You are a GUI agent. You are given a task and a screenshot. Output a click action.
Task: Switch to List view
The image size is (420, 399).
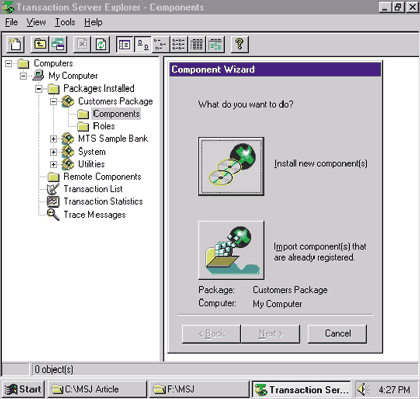179,44
